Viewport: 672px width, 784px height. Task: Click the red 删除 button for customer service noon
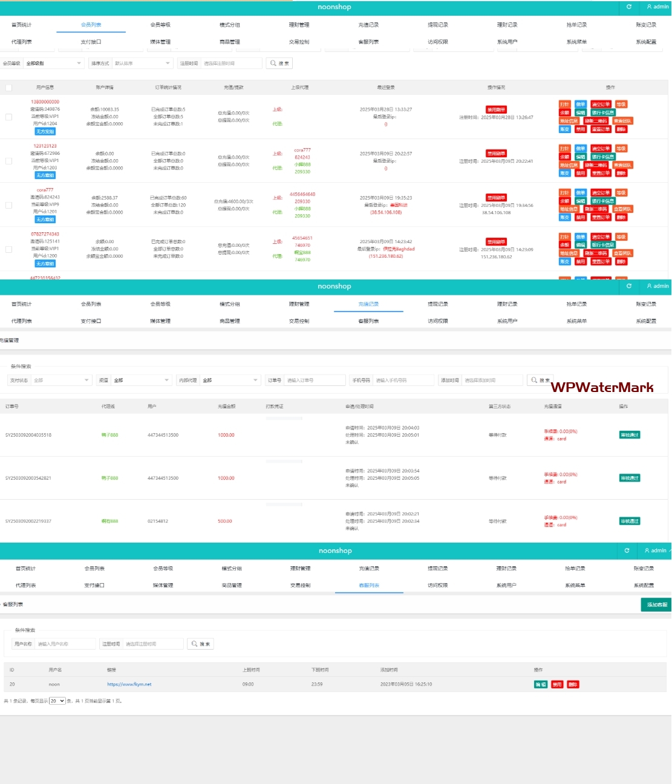573,684
